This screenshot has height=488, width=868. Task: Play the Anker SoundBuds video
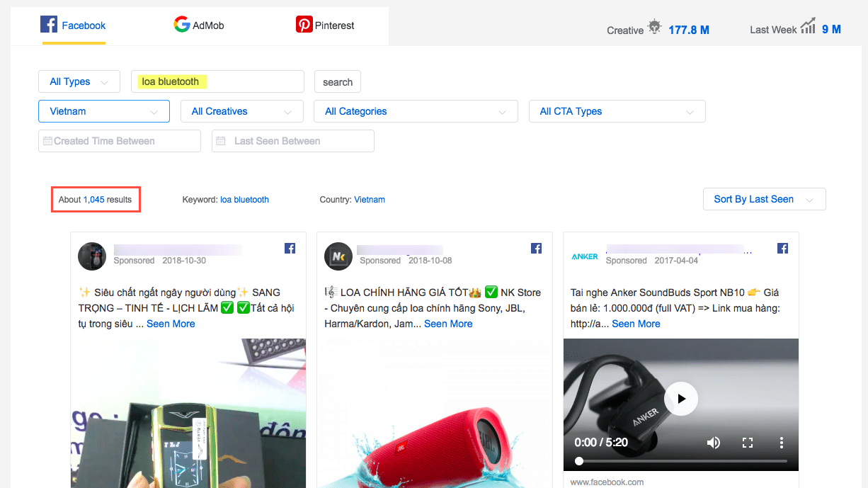click(680, 399)
